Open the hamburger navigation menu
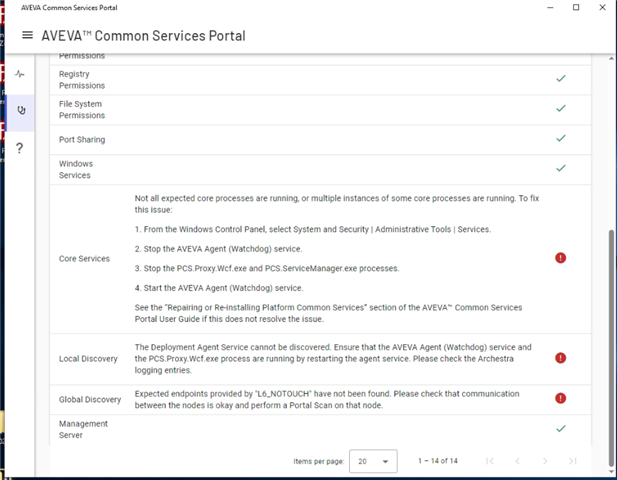The width and height of the screenshot is (617, 480). click(27, 35)
